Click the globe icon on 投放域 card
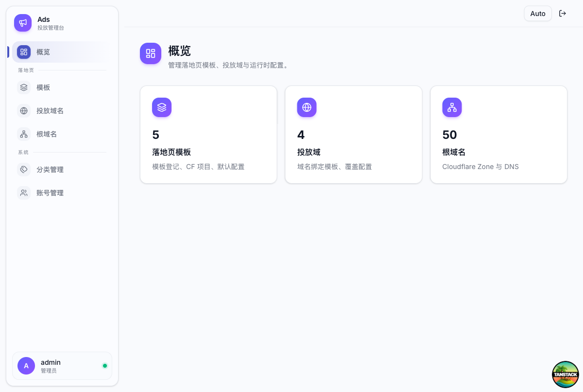The height and width of the screenshot is (392, 583). click(307, 107)
